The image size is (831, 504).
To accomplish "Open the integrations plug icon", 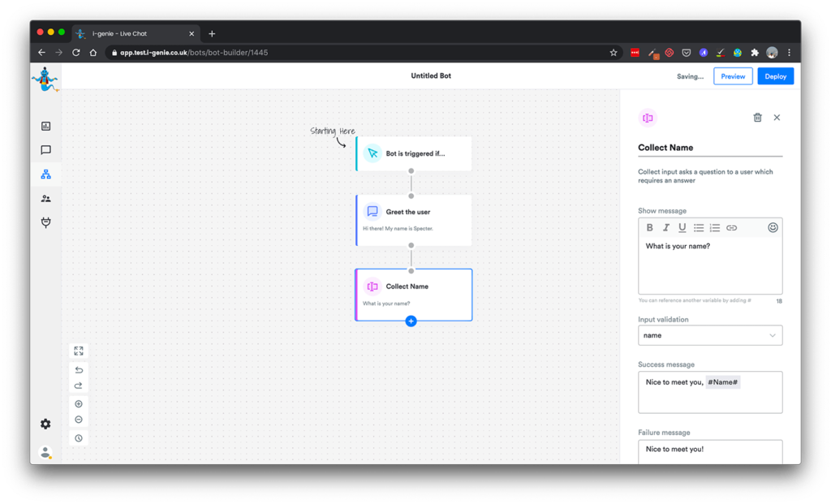I will (x=45, y=222).
